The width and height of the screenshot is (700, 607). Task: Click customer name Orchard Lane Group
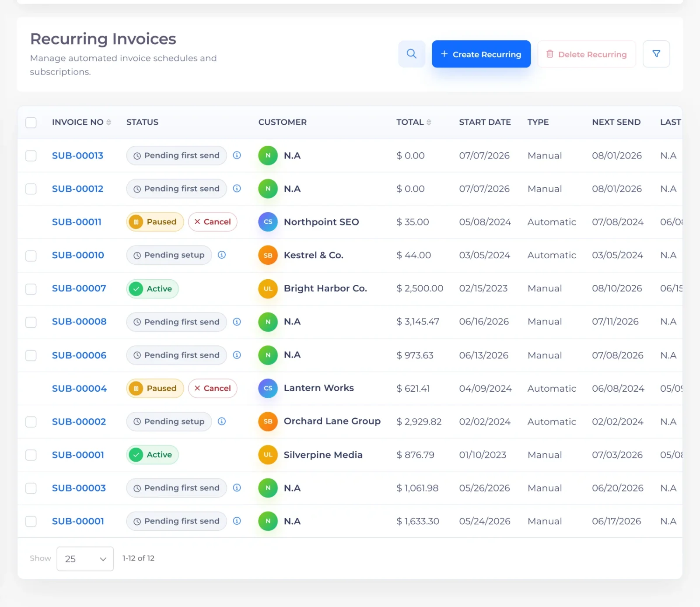332,421
